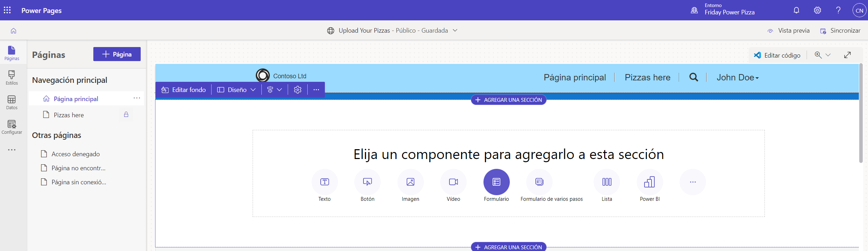Image resolution: width=868 pixels, height=251 pixels.
Task: Click the search magnifier in site header
Action: [x=694, y=77]
